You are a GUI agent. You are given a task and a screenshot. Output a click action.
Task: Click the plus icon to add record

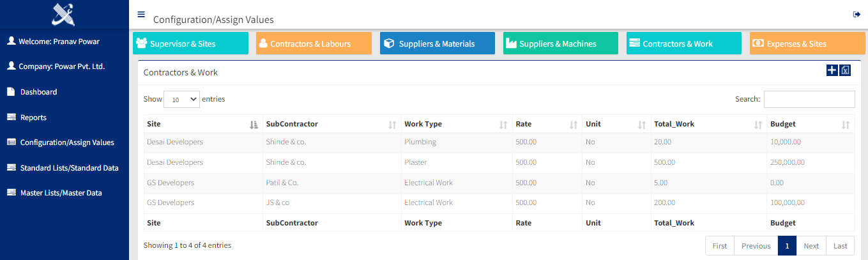click(x=832, y=71)
